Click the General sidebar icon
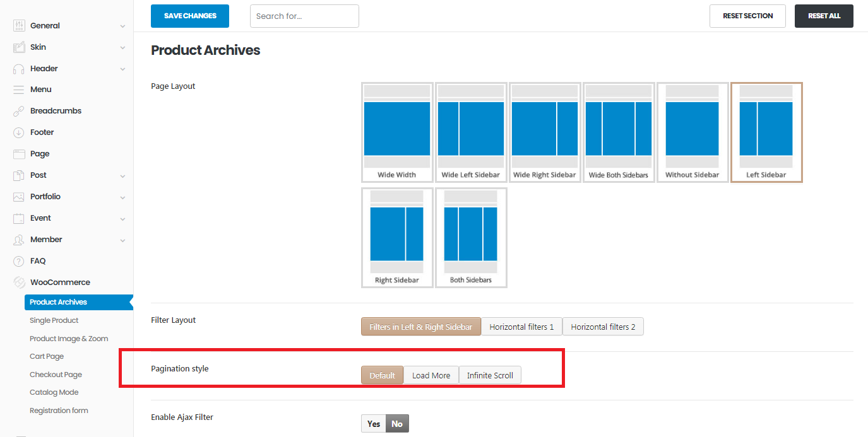Image resolution: width=868 pixels, height=437 pixels. [x=18, y=26]
